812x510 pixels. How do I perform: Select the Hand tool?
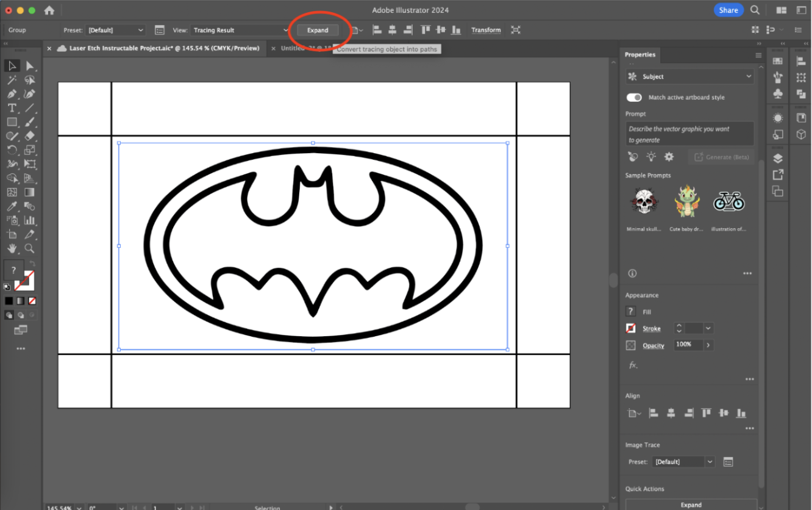coord(12,248)
